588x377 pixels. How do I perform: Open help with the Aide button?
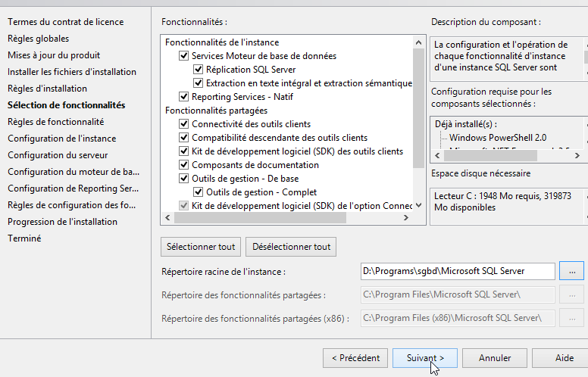[564, 357]
